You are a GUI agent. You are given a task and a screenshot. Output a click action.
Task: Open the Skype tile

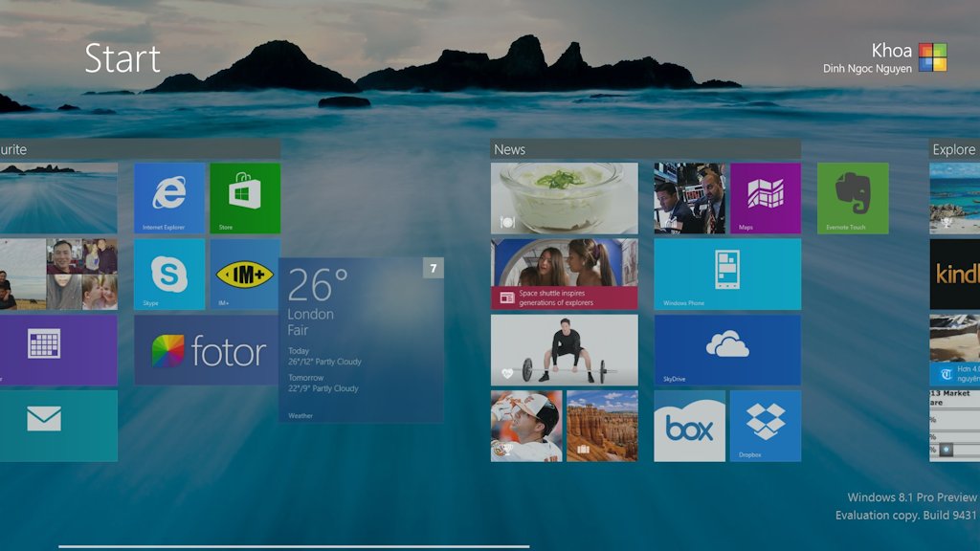tap(169, 275)
